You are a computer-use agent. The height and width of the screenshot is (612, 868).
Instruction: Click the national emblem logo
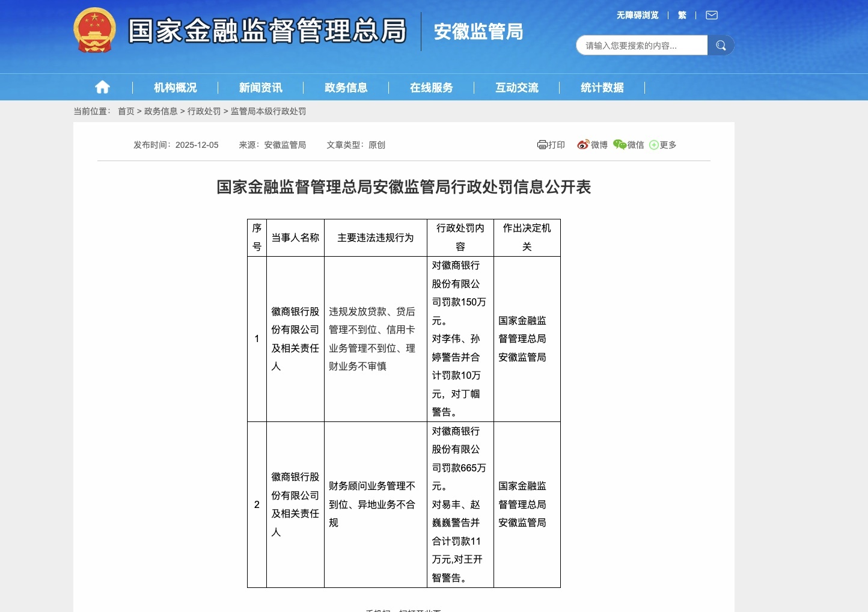pyautogui.click(x=94, y=30)
